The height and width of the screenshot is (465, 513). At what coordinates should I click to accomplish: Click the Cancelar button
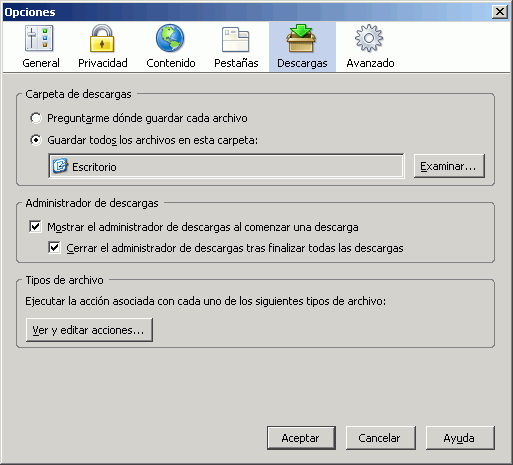[x=380, y=438]
